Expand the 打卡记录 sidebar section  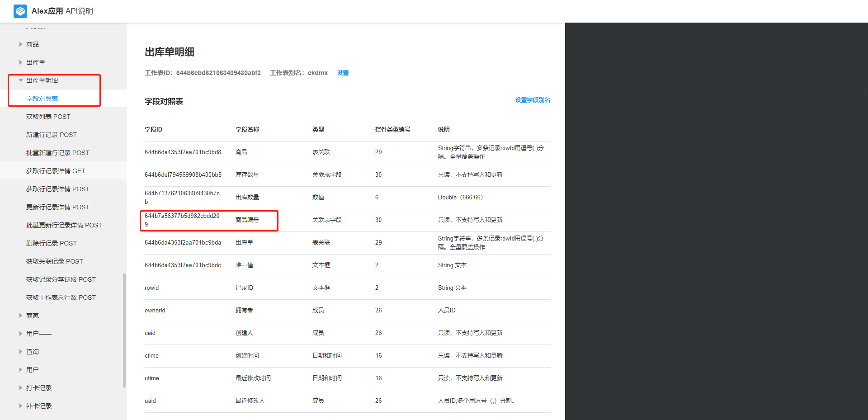21,388
